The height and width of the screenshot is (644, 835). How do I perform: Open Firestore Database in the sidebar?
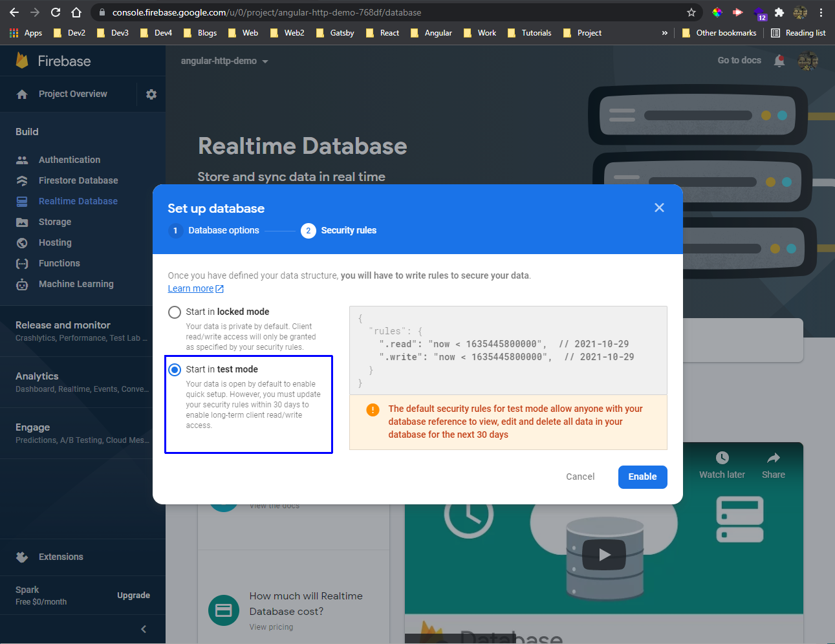pos(78,180)
